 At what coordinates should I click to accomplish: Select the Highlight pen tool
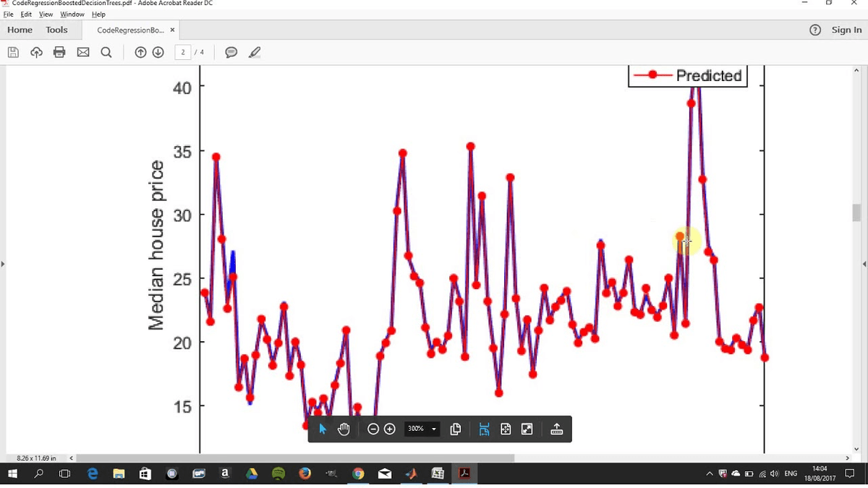[255, 52]
